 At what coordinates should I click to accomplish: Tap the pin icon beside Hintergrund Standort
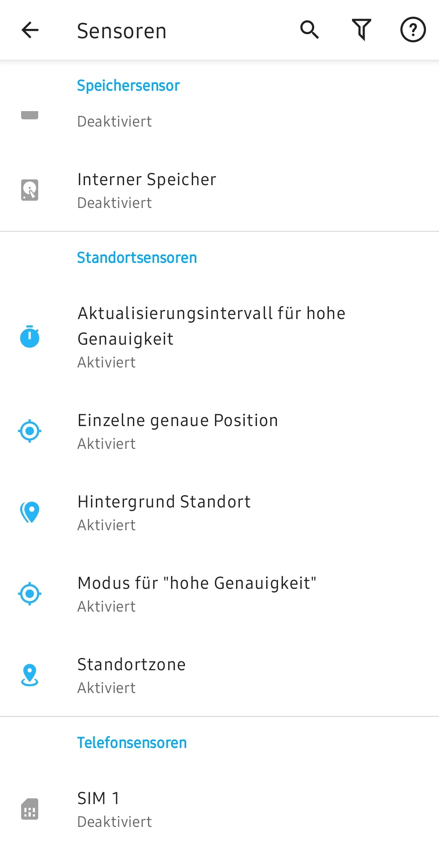30,512
